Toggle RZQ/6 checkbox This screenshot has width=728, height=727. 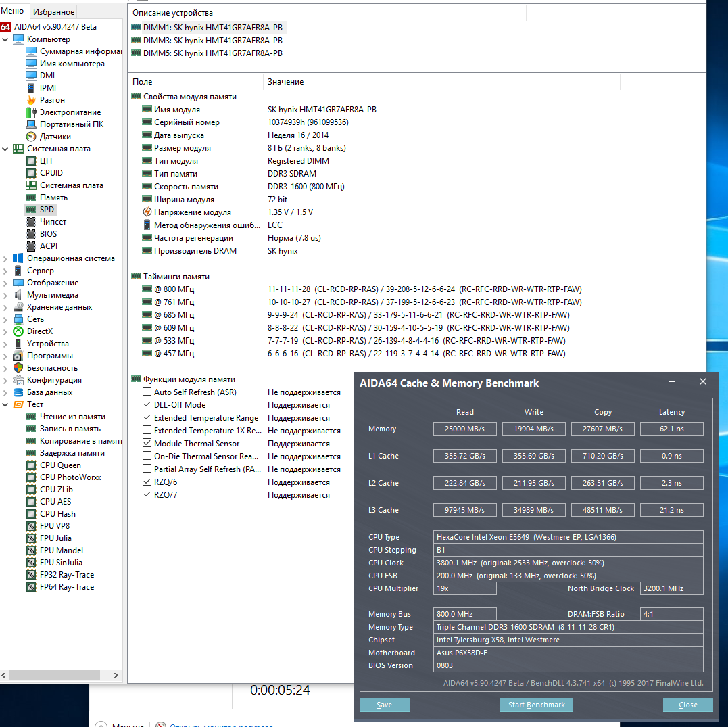[x=147, y=482]
